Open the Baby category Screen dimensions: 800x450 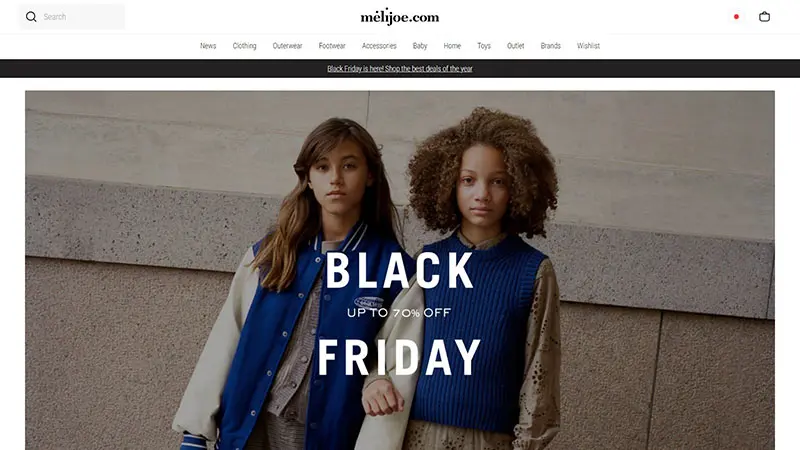420,46
